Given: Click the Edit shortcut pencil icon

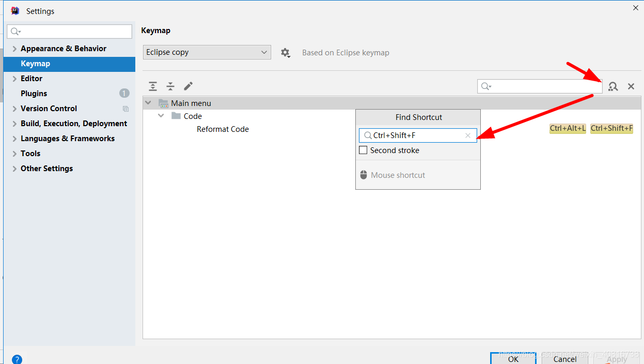Looking at the screenshot, I should pos(188,86).
